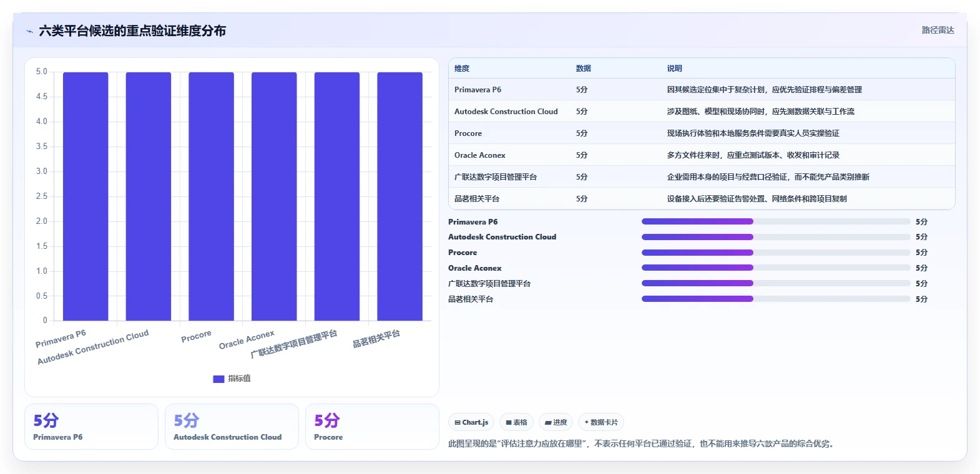Viewport: 980px width, 474px height.
Task: Click y-axis tick label 5.0
Action: point(42,72)
